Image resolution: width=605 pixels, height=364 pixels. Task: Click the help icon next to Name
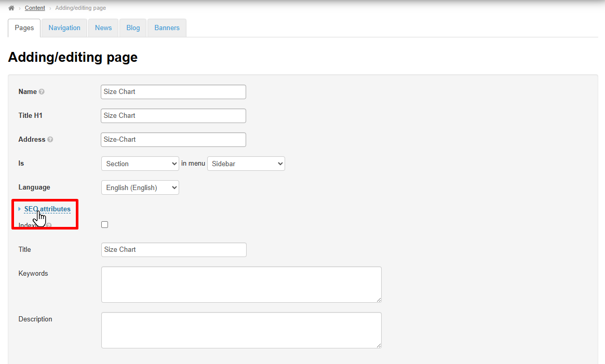click(x=42, y=92)
